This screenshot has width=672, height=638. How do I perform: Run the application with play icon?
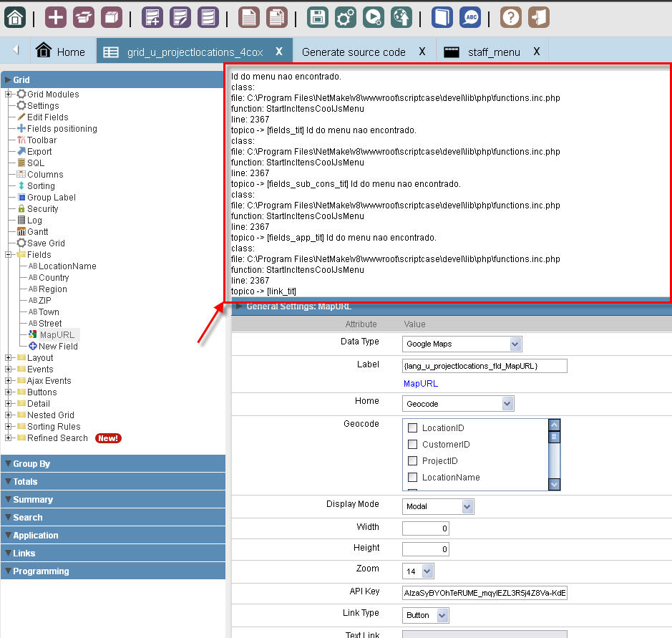tap(374, 18)
